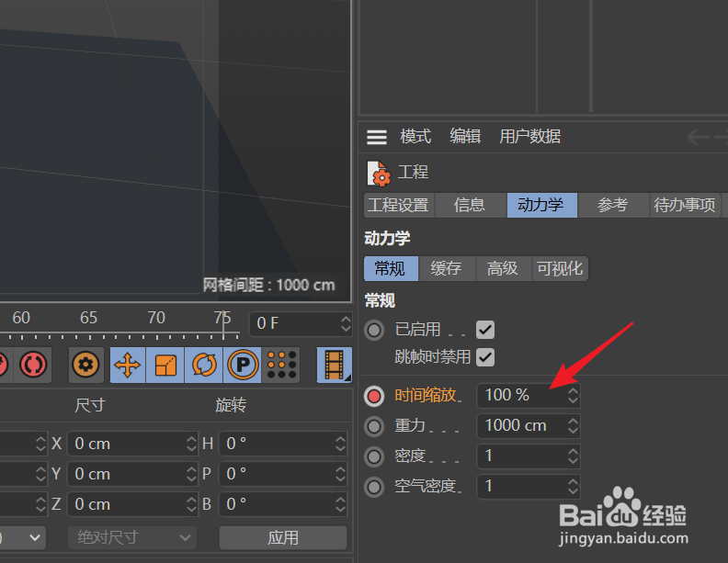Select the 常规 sub-tab
Screen dimensions: 728x563
(x=391, y=268)
